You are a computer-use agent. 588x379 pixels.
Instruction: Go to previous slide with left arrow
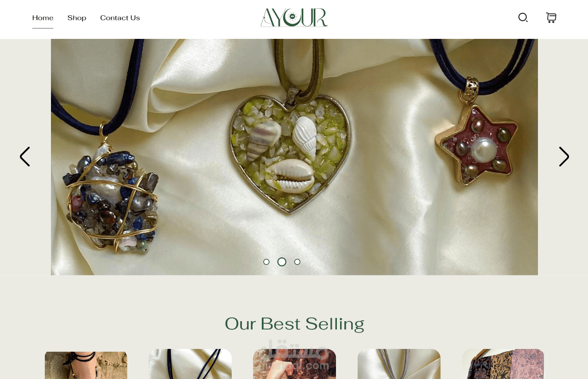click(x=25, y=157)
